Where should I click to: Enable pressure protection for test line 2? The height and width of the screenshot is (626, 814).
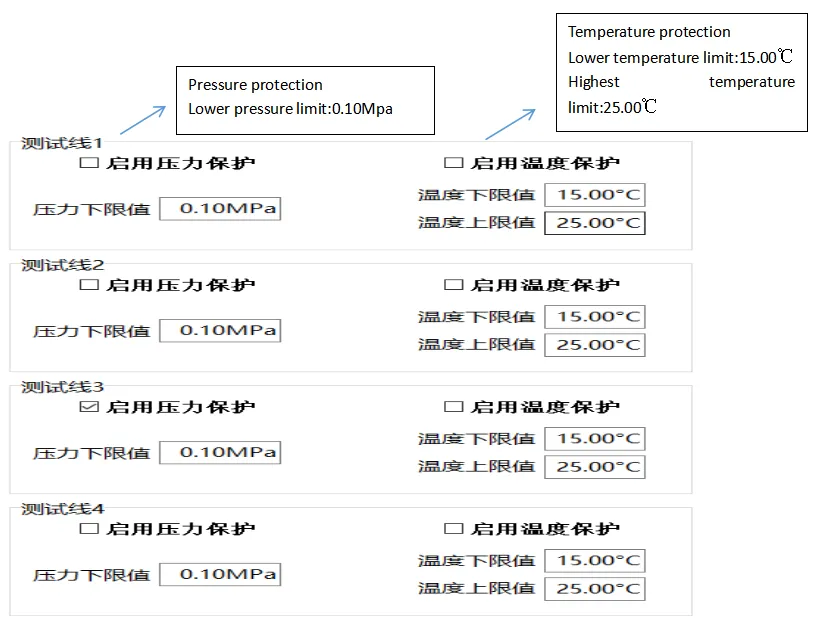point(89,285)
